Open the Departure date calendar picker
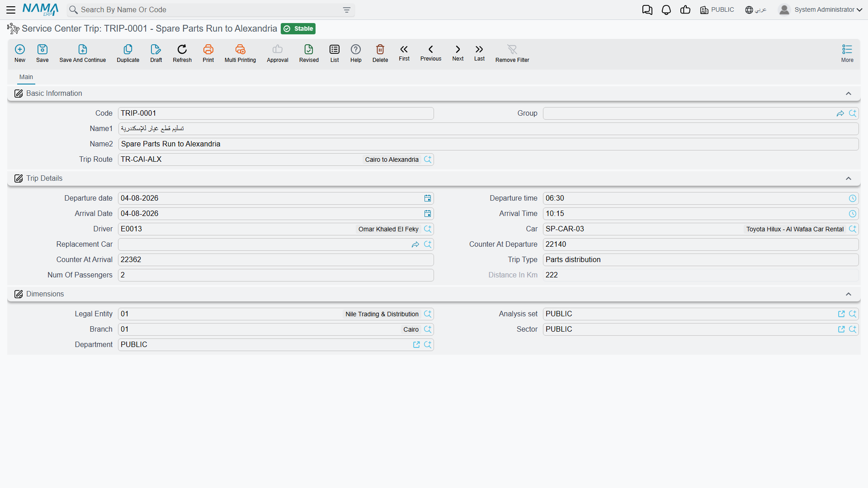 pyautogui.click(x=428, y=198)
